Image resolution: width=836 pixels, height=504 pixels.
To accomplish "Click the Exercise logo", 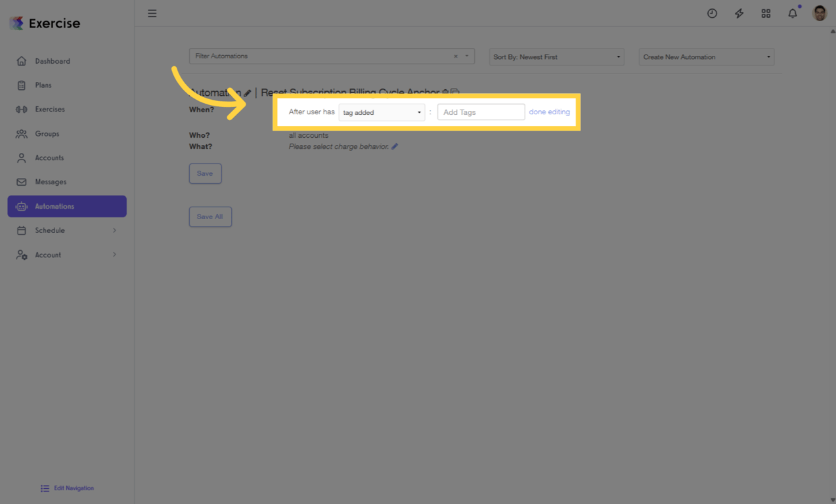I will click(x=45, y=24).
